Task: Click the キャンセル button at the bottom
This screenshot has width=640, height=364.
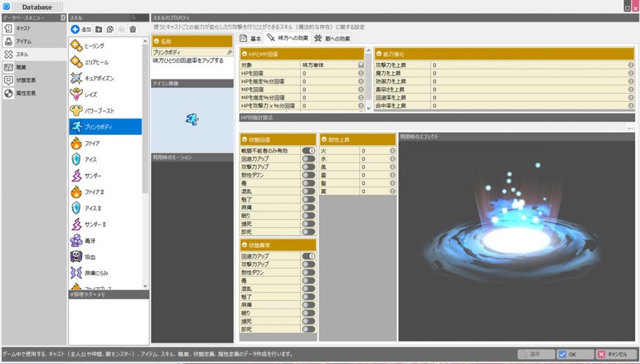Action: coord(614,354)
